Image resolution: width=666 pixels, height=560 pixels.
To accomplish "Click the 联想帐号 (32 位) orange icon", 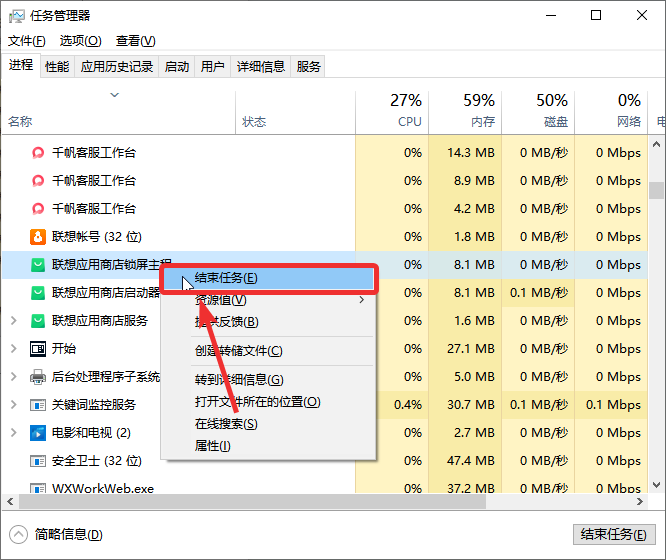I will pos(38,237).
